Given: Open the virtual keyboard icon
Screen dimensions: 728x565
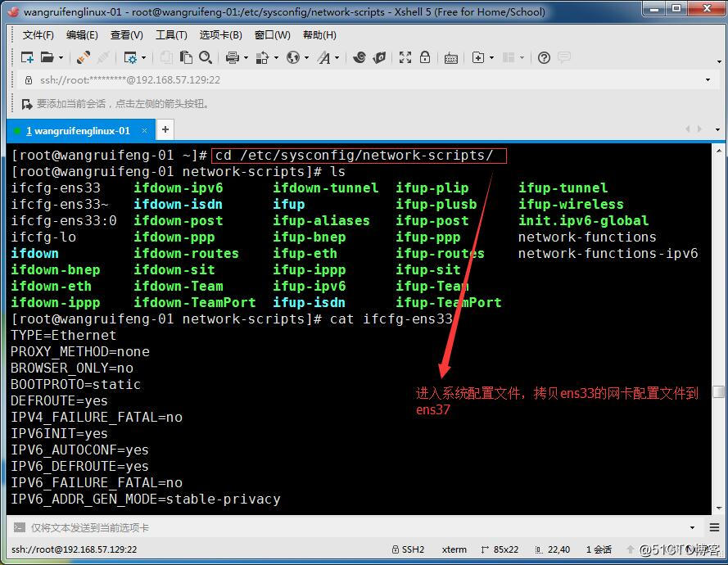Looking at the screenshot, I should click(x=451, y=58).
